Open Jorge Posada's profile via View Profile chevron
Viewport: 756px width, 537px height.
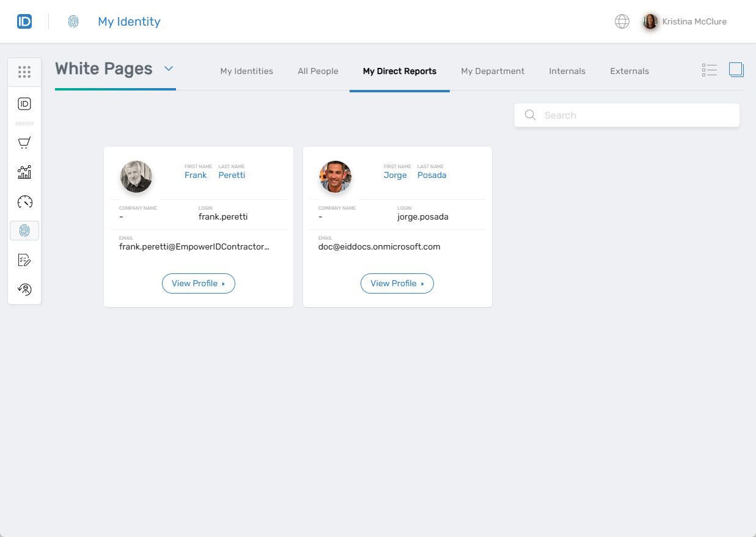(x=422, y=283)
